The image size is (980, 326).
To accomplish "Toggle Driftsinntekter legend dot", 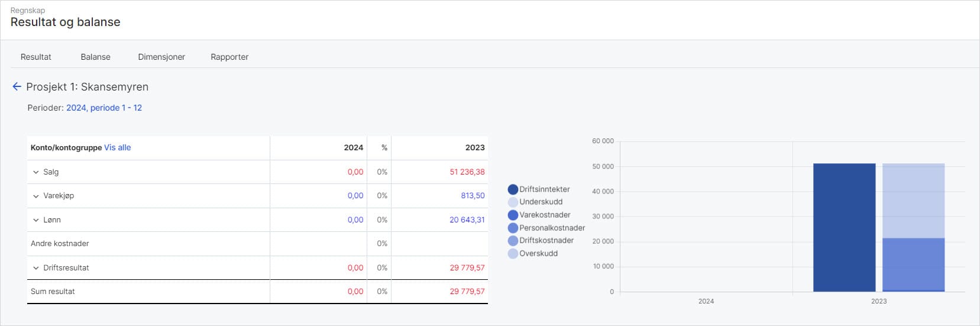I will pos(513,189).
